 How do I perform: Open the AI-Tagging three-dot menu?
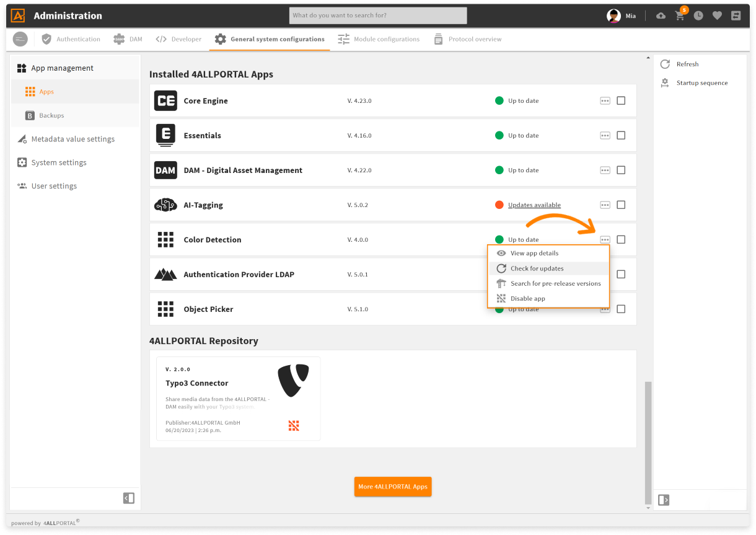[x=605, y=205]
